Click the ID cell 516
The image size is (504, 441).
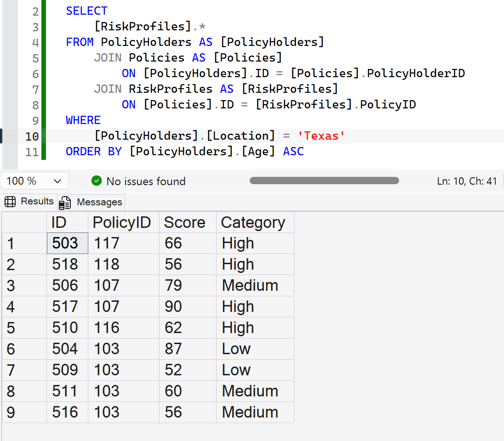point(67,412)
